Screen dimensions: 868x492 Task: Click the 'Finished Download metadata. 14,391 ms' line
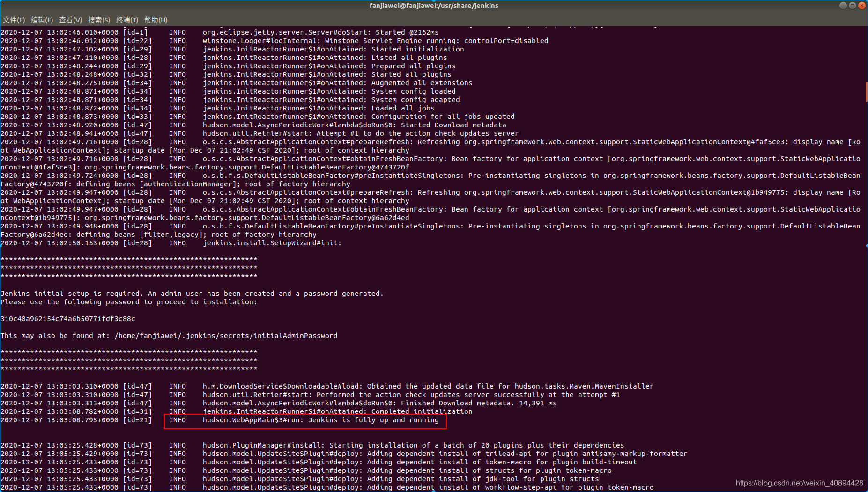279,403
